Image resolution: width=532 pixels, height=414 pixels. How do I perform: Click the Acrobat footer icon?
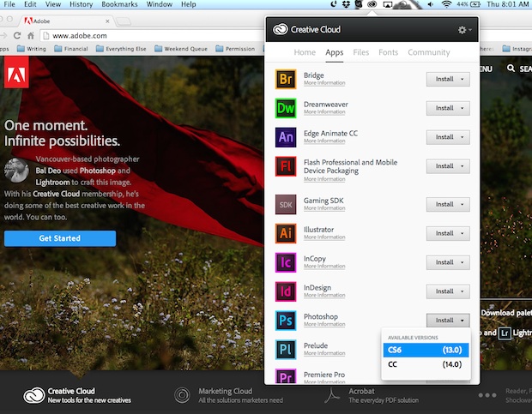coord(332,395)
